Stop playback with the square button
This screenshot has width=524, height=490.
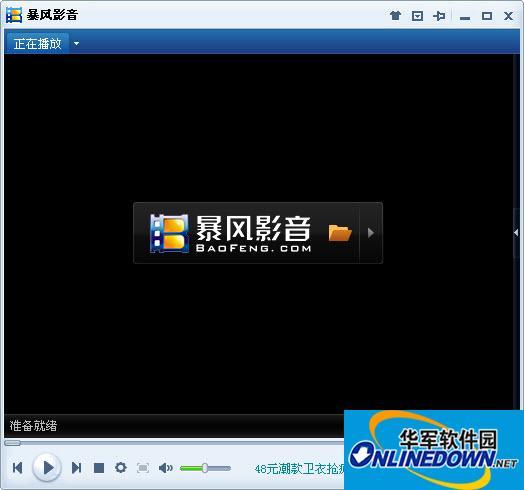click(99, 468)
